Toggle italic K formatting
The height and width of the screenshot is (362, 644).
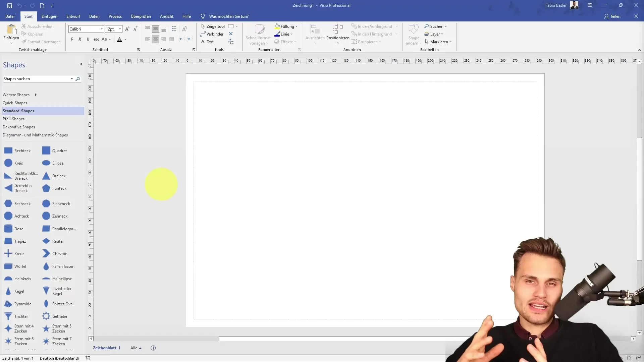[80, 39]
